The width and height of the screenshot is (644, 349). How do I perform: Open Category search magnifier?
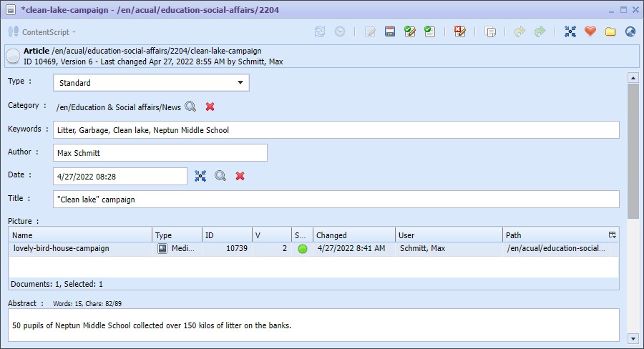190,107
